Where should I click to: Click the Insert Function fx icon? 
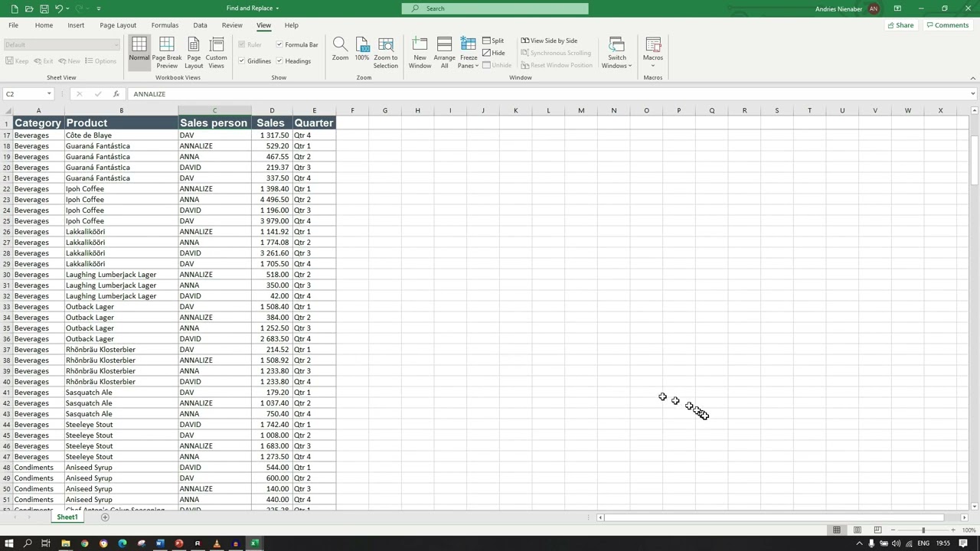point(116,94)
